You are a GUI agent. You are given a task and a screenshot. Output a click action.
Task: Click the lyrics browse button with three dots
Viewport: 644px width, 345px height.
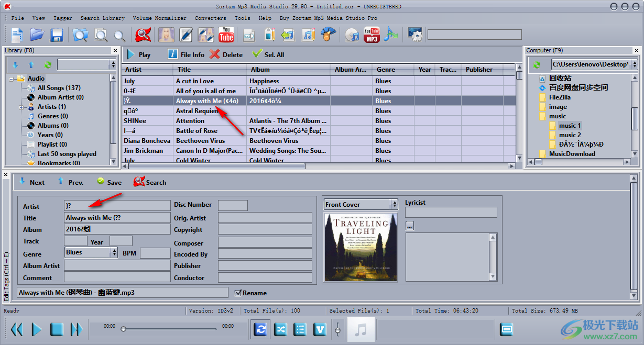coord(410,226)
